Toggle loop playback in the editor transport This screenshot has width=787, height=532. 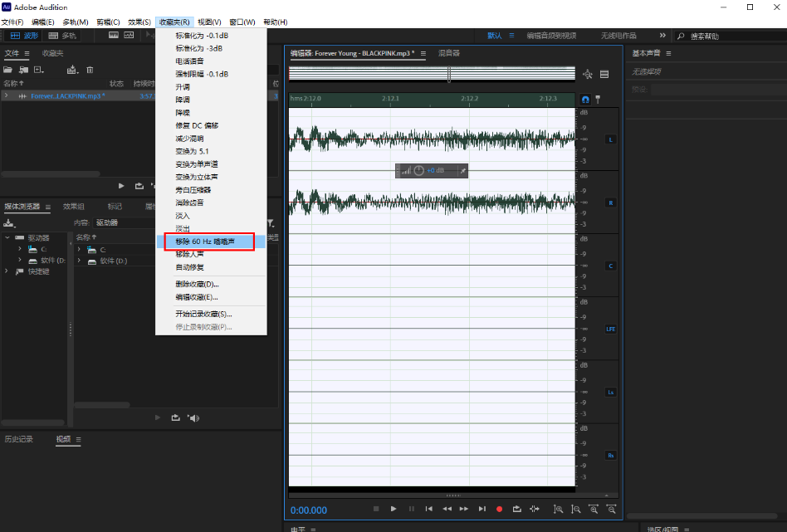pyautogui.click(x=516, y=509)
